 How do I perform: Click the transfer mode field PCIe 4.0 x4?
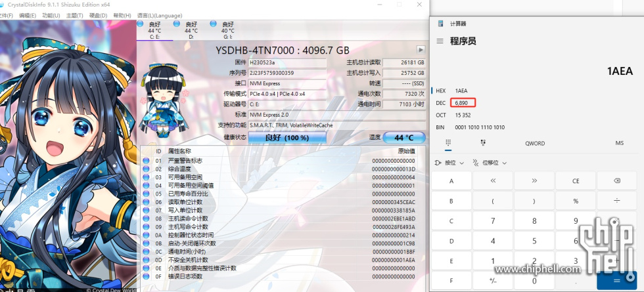[287, 94]
